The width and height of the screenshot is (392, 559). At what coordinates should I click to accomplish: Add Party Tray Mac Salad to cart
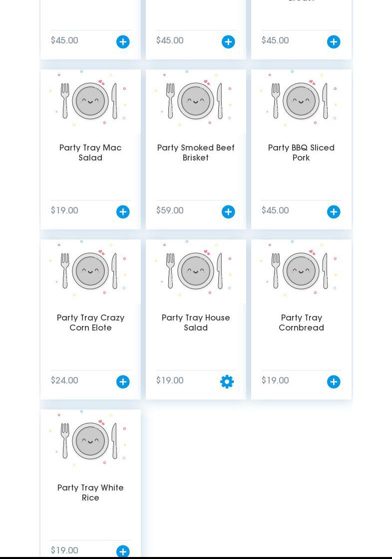pyautogui.click(x=123, y=212)
